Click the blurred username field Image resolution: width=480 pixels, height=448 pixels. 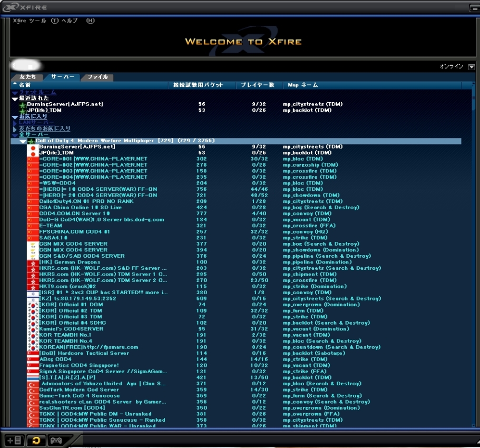(x=27, y=65)
